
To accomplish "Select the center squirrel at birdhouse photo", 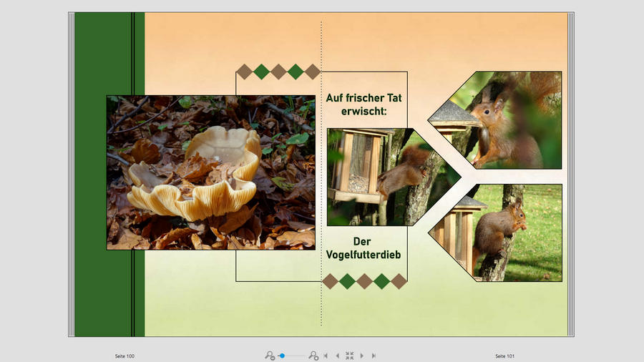I will [x=365, y=176].
